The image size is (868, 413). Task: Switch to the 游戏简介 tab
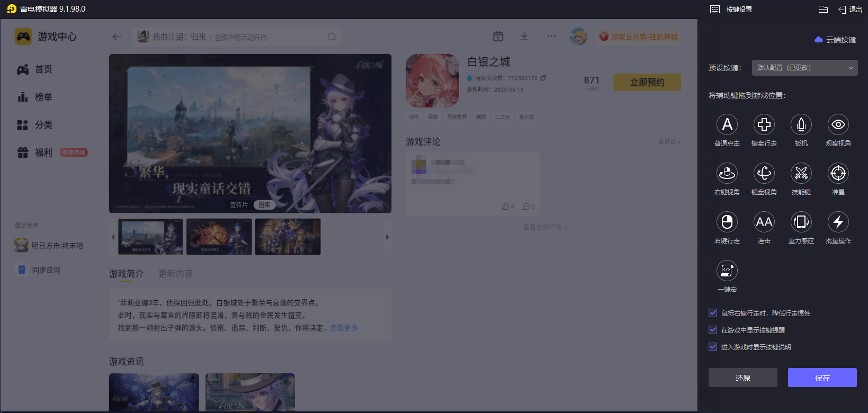point(127,274)
